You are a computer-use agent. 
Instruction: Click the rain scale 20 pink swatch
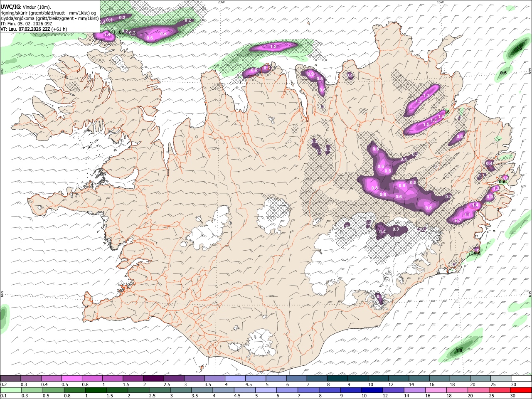(479, 390)
